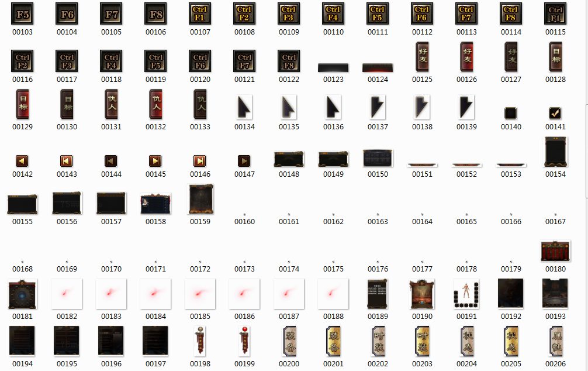
Task: Select the red glowing bar image 00124
Action: point(378,67)
